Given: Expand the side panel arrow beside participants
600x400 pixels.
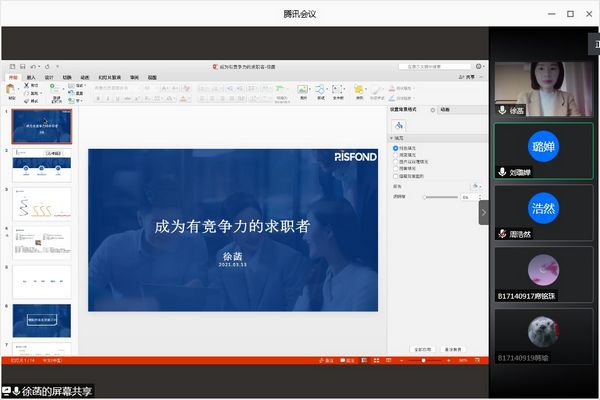Looking at the screenshot, I should [484, 212].
